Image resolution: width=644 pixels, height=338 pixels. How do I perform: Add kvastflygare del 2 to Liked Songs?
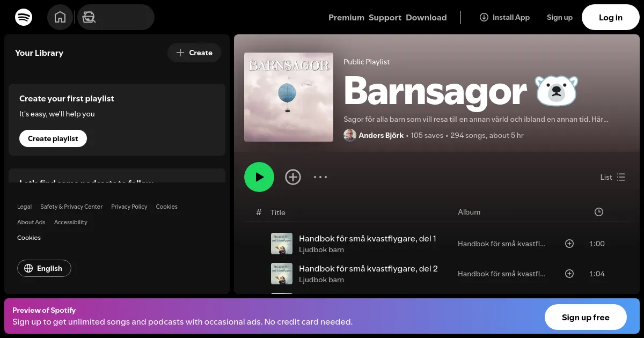(569, 274)
